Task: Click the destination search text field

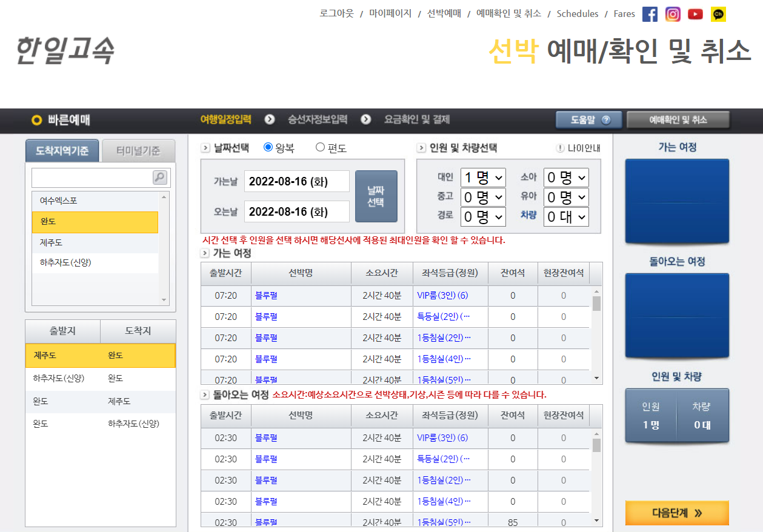Action: [92, 178]
